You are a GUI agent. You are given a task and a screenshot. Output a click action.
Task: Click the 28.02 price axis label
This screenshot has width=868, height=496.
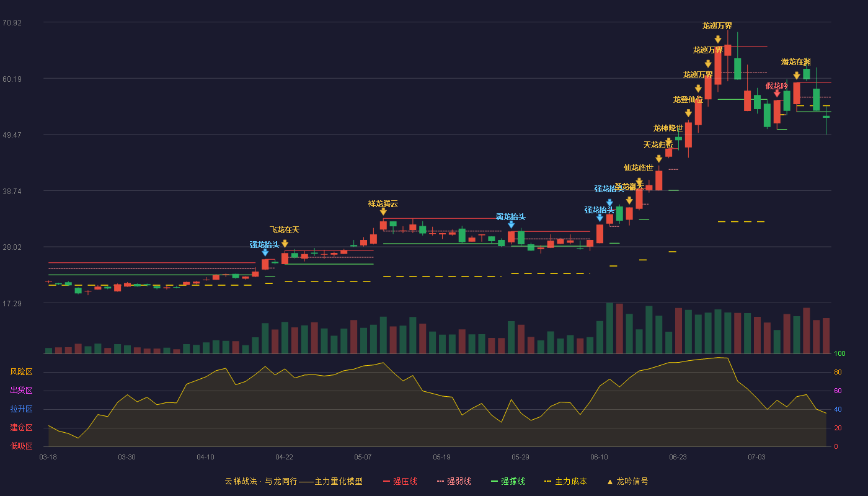(x=12, y=247)
